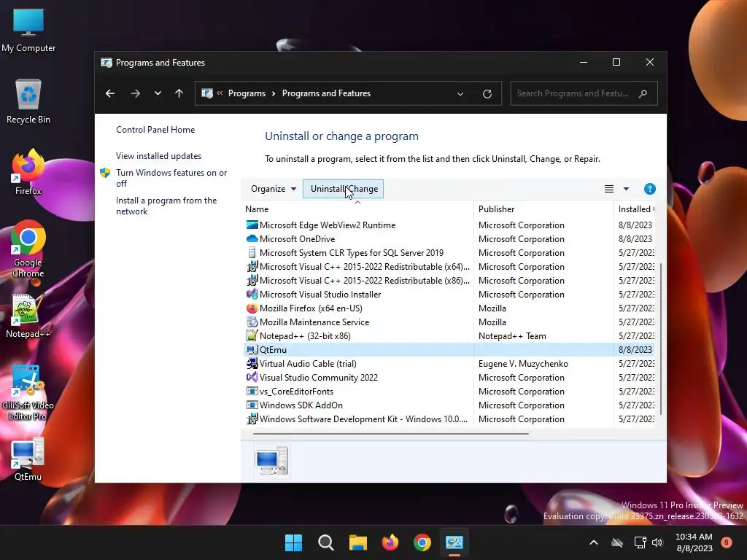Screen dimensions: 747x560
Task: Select the Microsoft OneDrive cloud icon
Action: 252,238
